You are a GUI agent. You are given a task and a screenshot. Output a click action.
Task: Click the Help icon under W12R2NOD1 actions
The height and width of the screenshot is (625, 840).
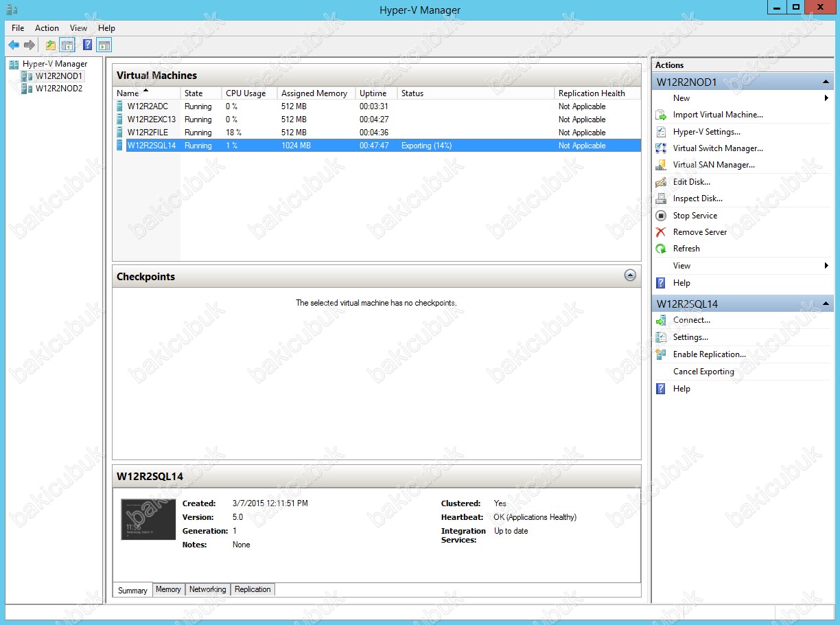coord(661,283)
